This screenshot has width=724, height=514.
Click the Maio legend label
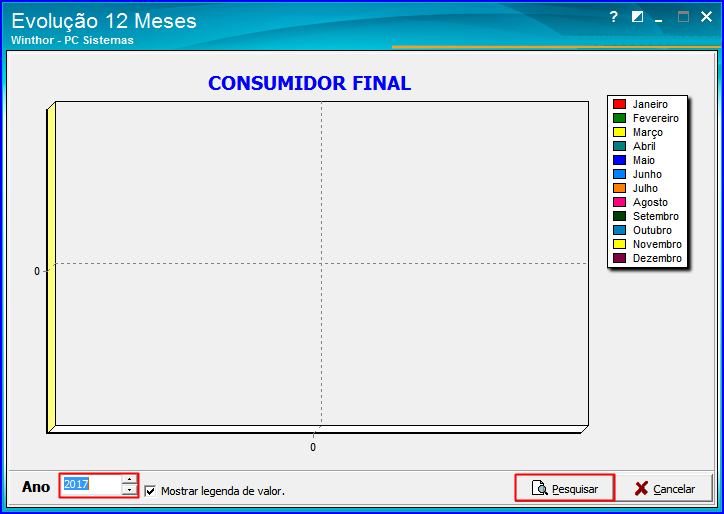tap(644, 160)
